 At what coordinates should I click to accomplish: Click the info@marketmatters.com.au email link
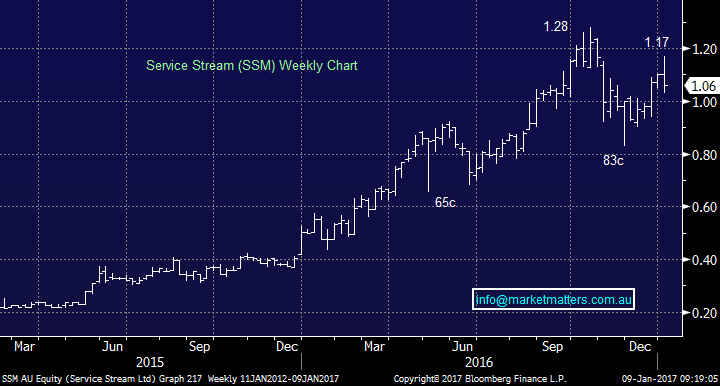point(553,300)
